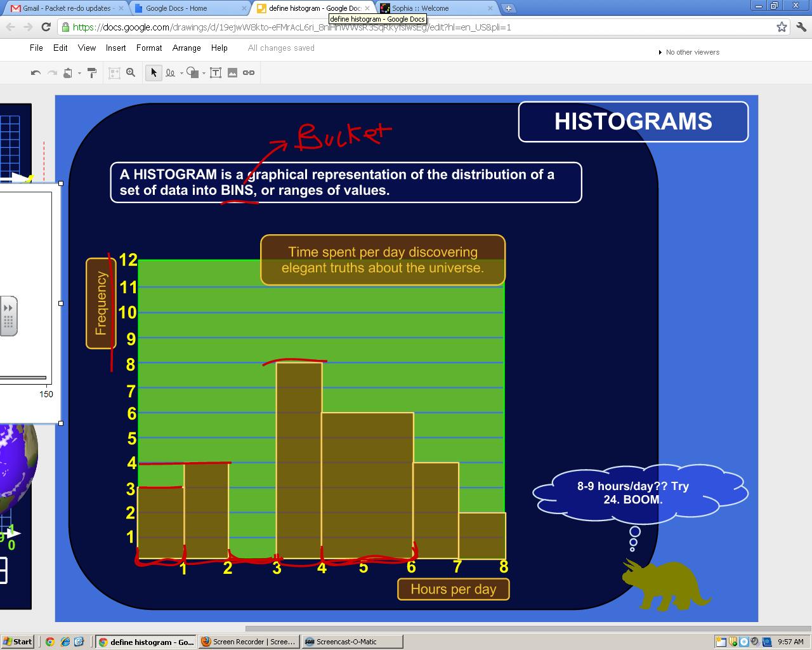Bookmark page with the star icon
Image resolution: width=812 pixels, height=650 pixels.
[x=782, y=27]
